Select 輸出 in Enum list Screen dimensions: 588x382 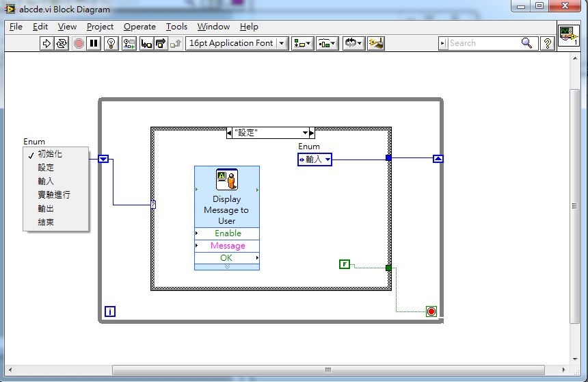pos(56,209)
